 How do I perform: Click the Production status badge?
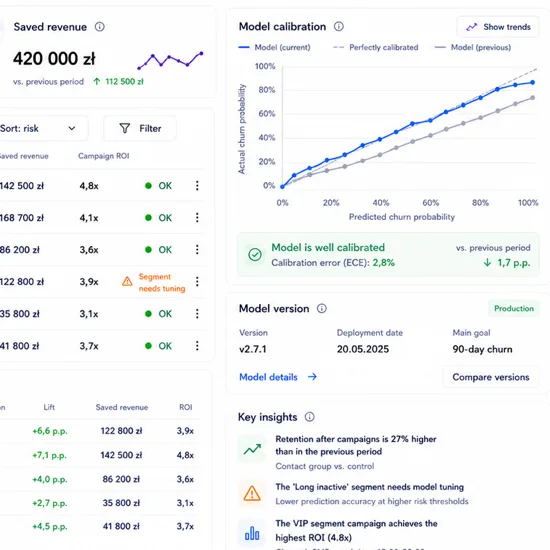point(514,308)
